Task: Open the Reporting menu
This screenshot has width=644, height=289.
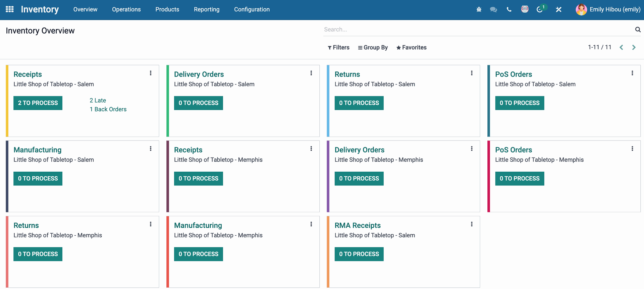Action: 207,9
